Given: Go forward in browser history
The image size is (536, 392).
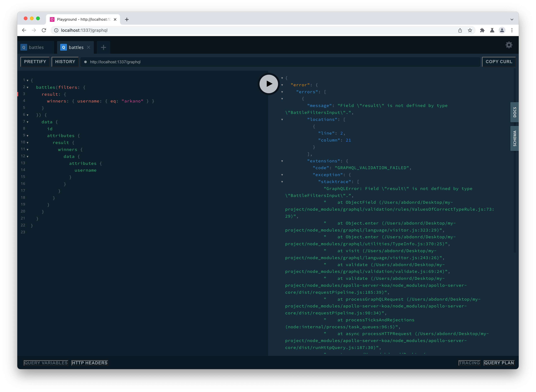Looking at the screenshot, I should (34, 30).
